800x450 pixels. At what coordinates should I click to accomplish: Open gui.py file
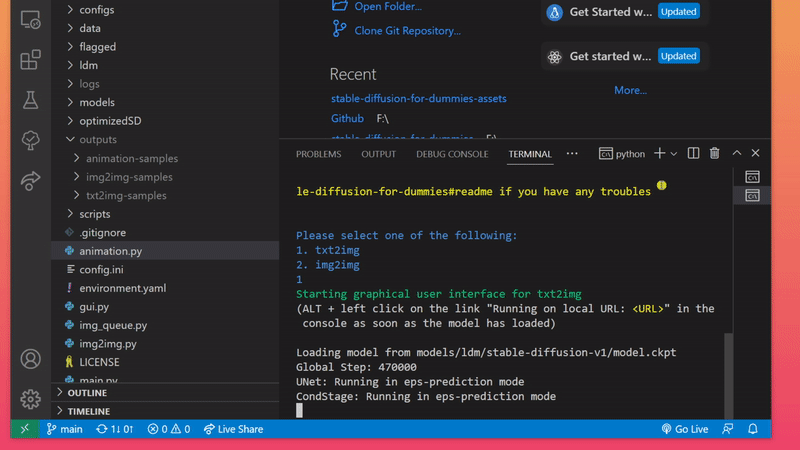pos(94,307)
